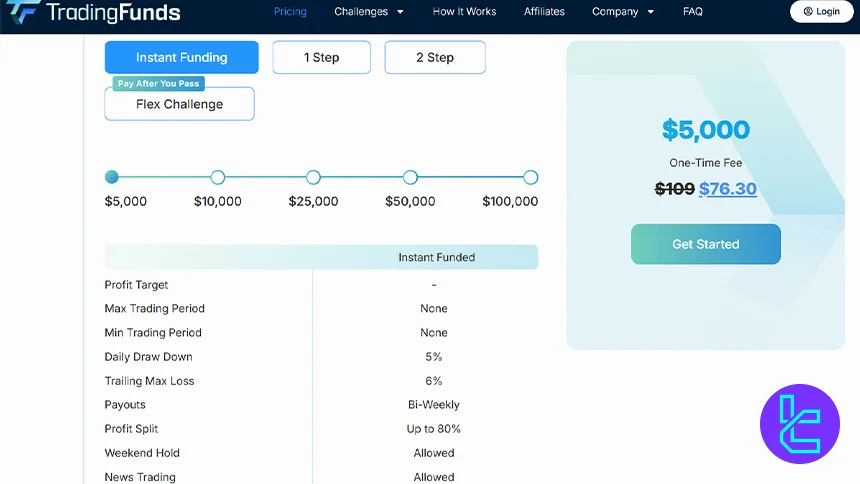Click the Min Trading Period label

click(153, 333)
